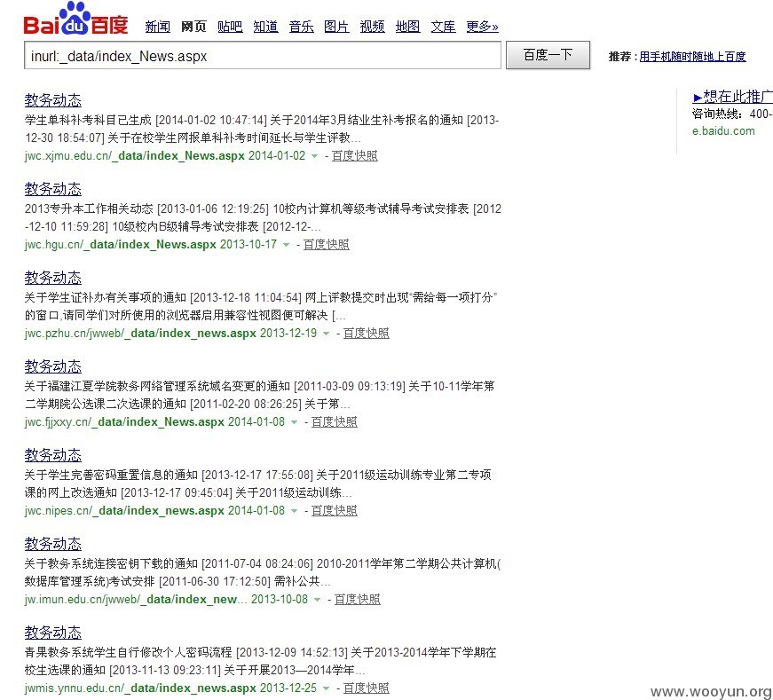Open 百度快照 for jwc.fjjxxy.cn result
Image resolution: width=773 pixels, height=700 pixels.
click(334, 422)
